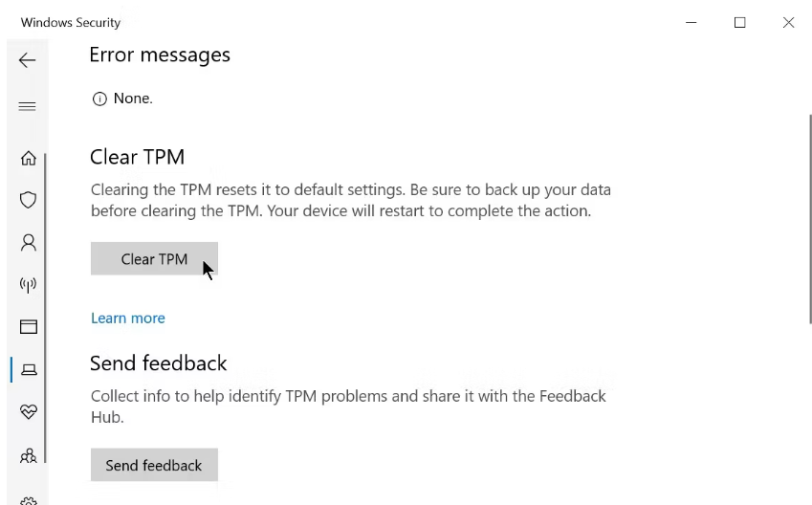Minimize the Windows Security window

point(691,22)
